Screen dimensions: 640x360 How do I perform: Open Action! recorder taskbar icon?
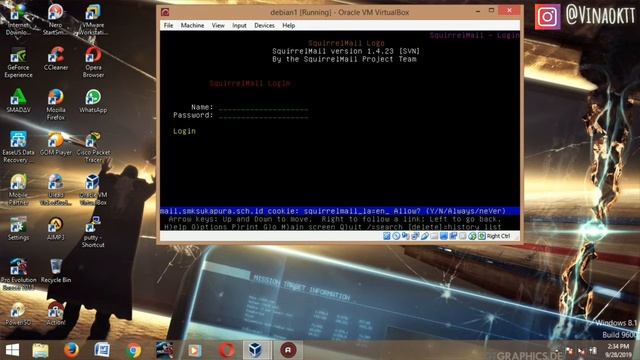pos(288,350)
